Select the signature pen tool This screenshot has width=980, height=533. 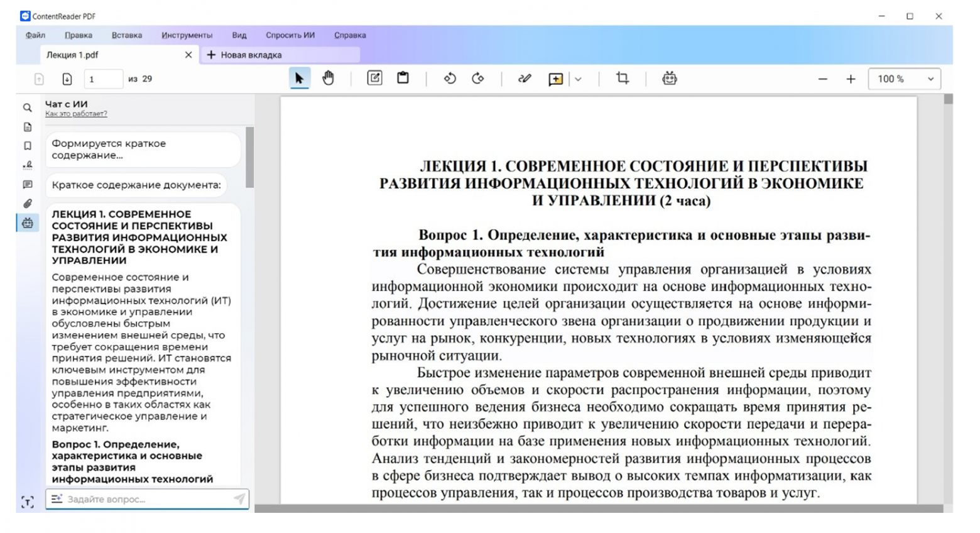523,77
